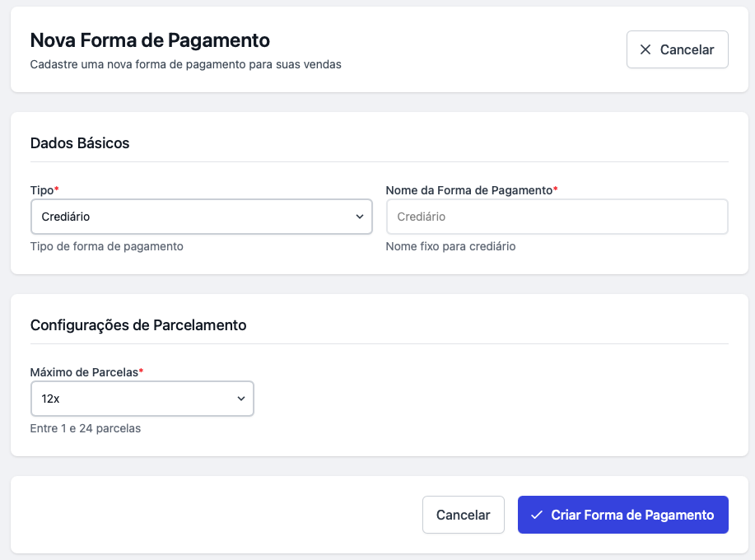Focus the Nome da Forma de Pagamento input
Image resolution: width=755 pixels, height=560 pixels.
click(x=557, y=217)
